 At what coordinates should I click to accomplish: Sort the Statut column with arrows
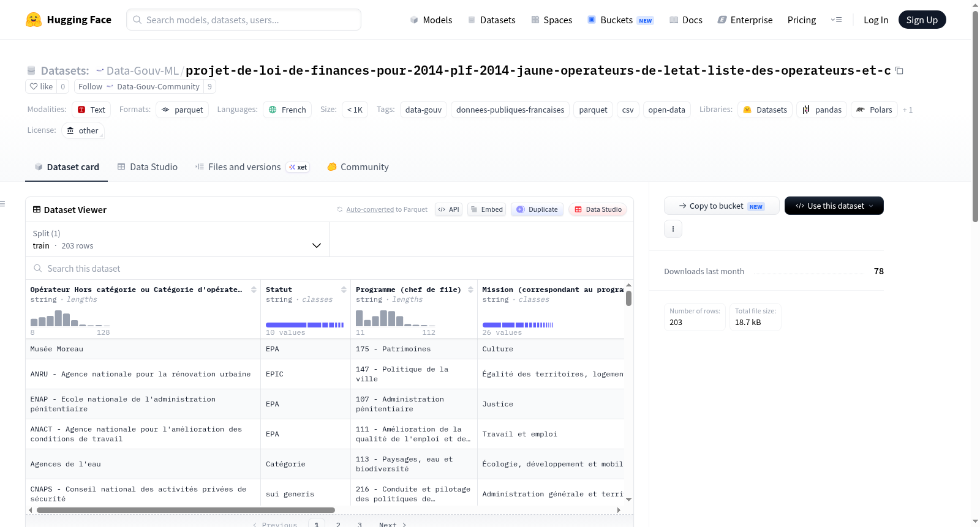(344, 290)
